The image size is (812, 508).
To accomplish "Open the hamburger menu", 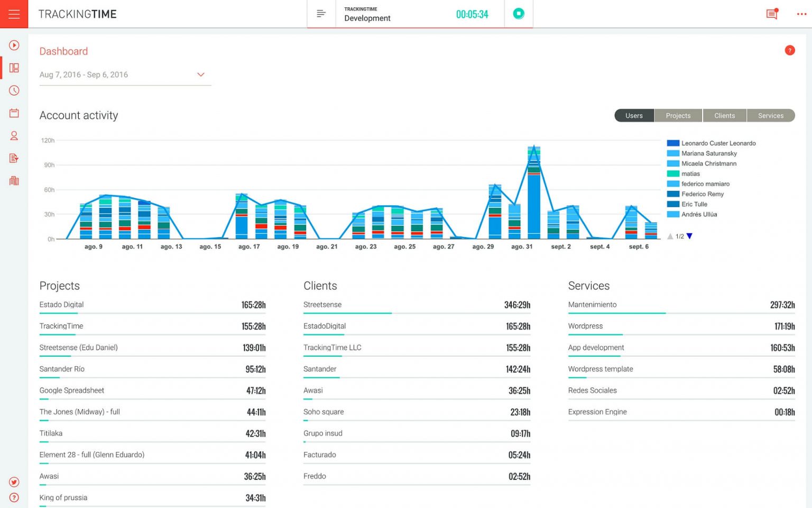I will pyautogui.click(x=14, y=14).
